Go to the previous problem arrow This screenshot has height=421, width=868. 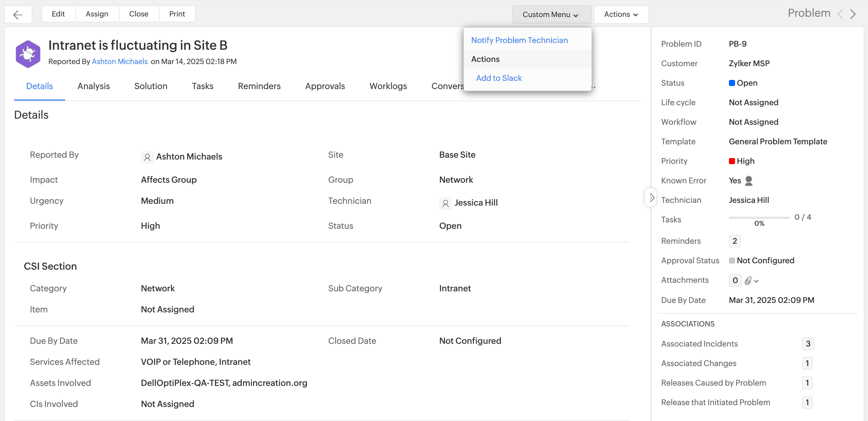pyautogui.click(x=840, y=14)
